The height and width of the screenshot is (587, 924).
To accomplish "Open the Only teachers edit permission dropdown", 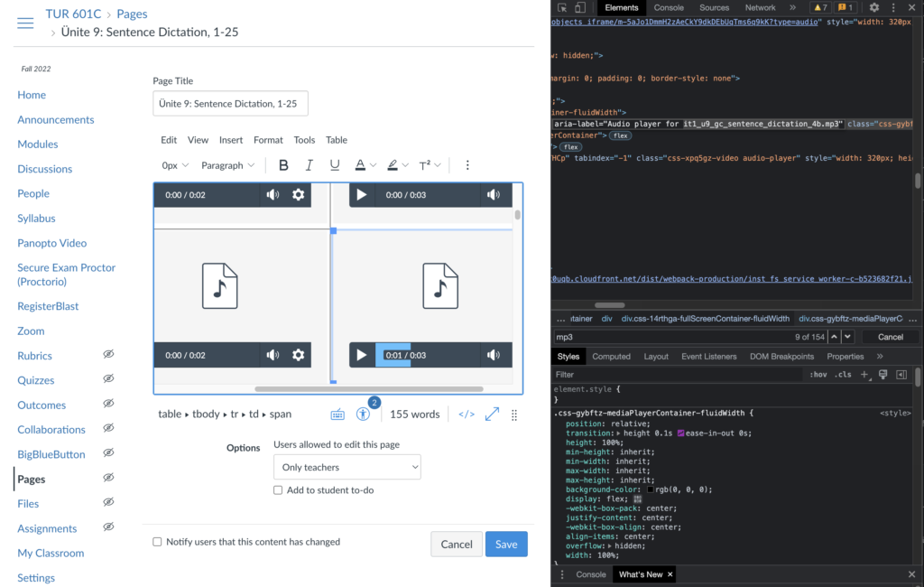I will coord(346,467).
